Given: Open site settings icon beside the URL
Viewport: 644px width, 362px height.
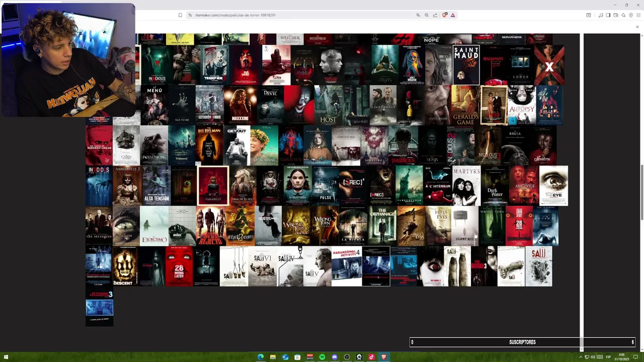Looking at the screenshot, I should (x=190, y=15).
